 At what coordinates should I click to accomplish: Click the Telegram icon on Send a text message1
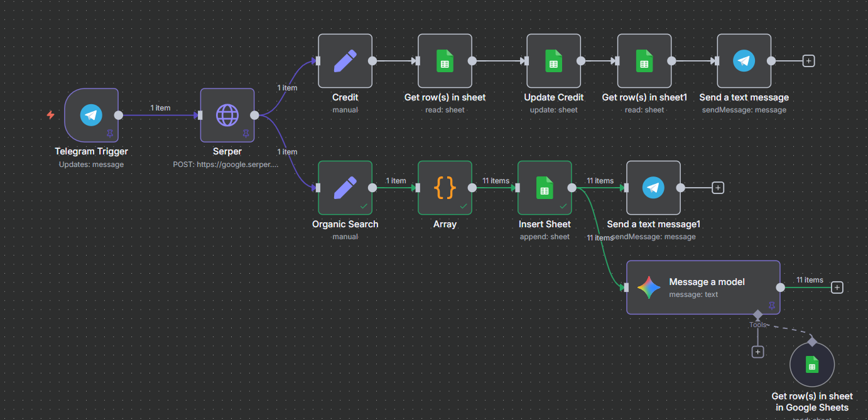653,187
